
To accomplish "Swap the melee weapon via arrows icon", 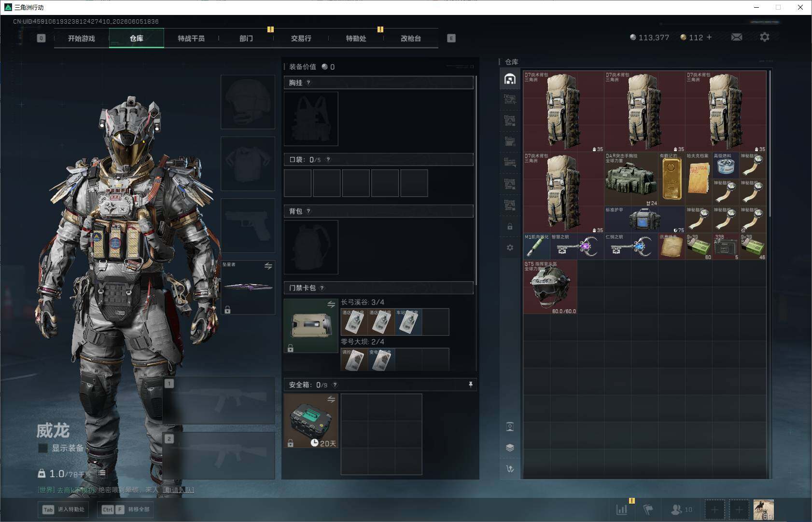I will [x=268, y=266].
